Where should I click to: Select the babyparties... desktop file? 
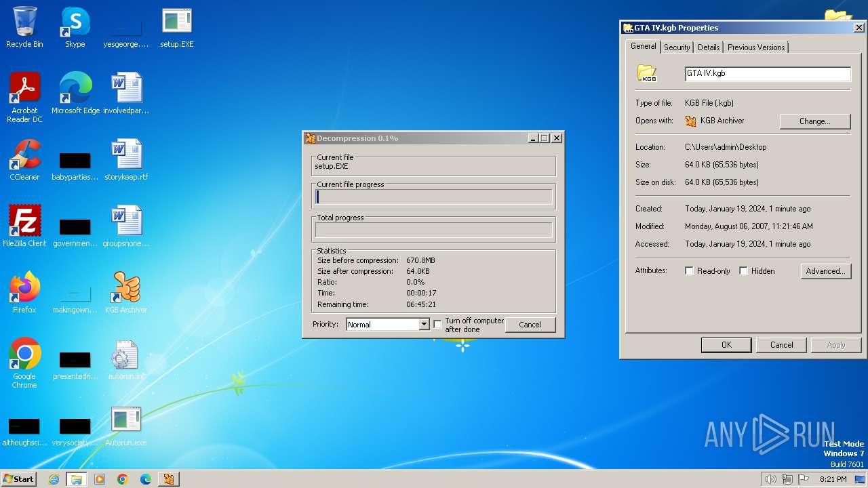(x=75, y=166)
